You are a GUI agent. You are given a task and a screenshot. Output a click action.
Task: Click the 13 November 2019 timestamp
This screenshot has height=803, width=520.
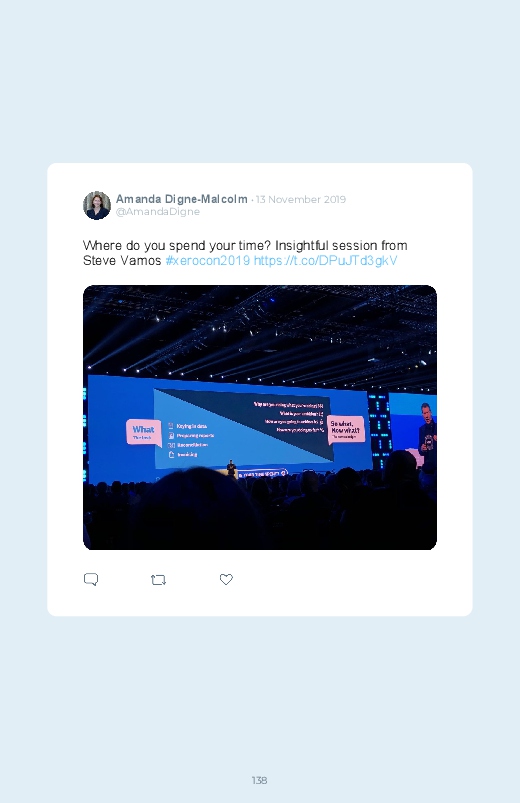click(x=301, y=199)
